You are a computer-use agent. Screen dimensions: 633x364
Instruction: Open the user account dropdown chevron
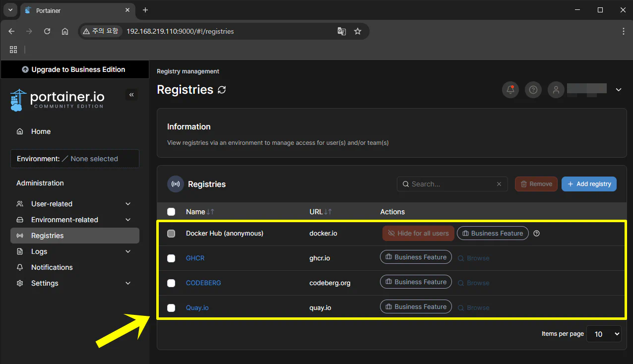[x=619, y=90]
